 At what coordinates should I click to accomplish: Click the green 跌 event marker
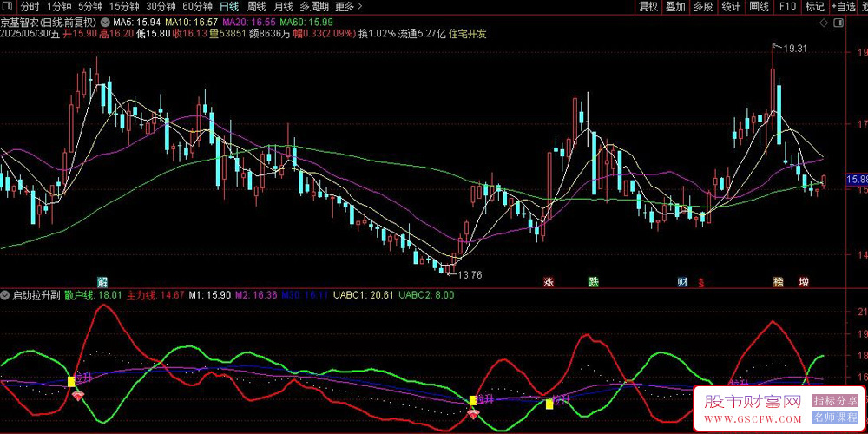pos(594,282)
